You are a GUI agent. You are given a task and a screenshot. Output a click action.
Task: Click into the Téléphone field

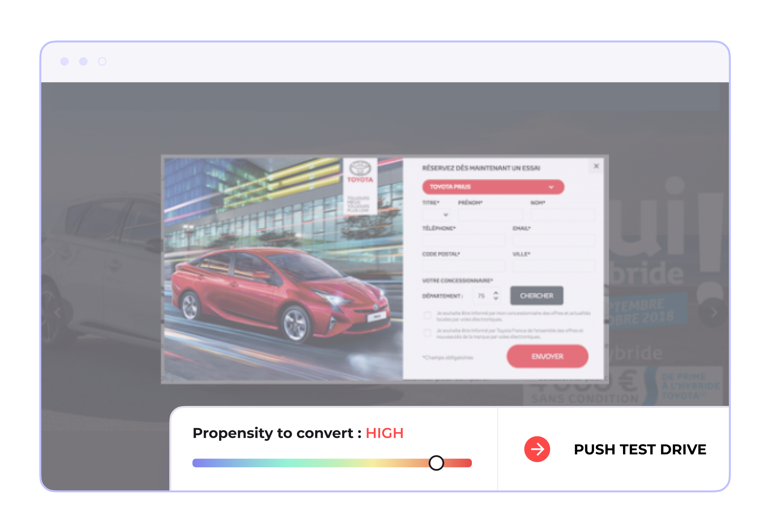coord(464,240)
